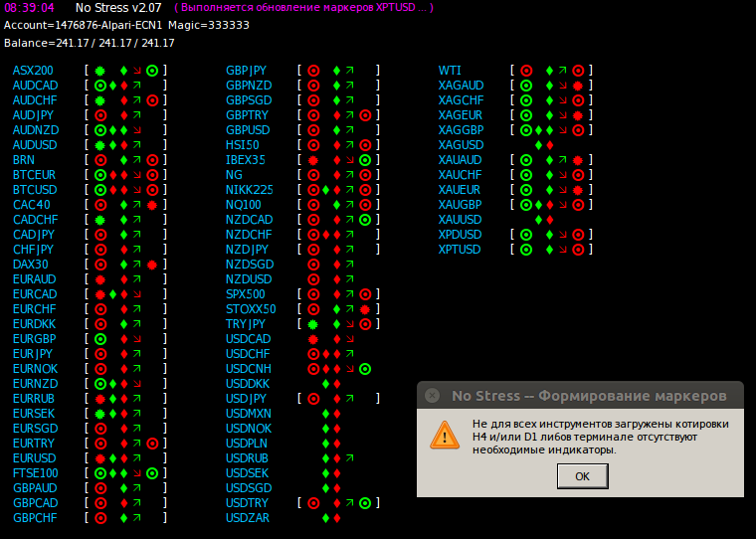
Task: Select the GBPCHF symbol label
Action: point(35,518)
